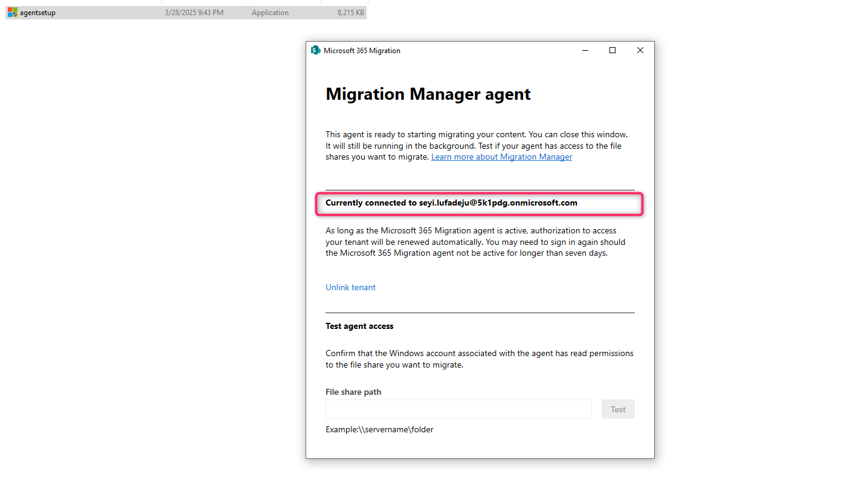Select the agentsetup application icon
The height and width of the screenshot is (477, 868).
coord(12,12)
